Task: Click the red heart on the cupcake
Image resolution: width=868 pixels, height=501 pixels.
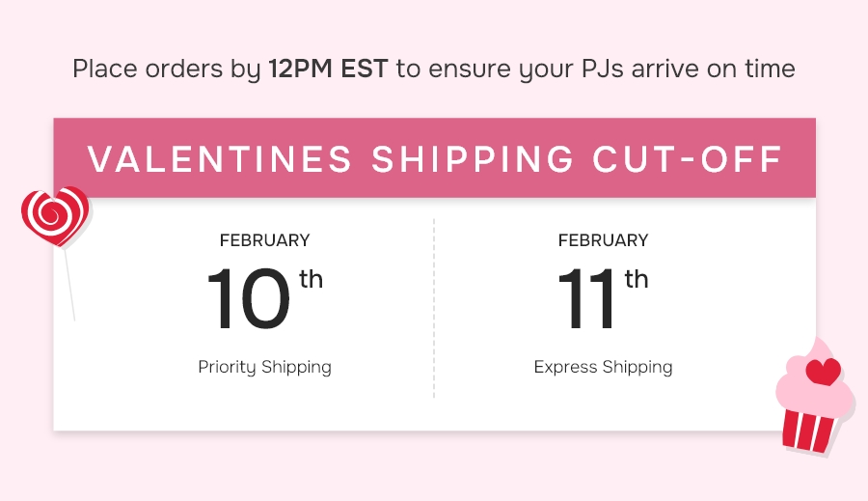Action: (x=824, y=372)
